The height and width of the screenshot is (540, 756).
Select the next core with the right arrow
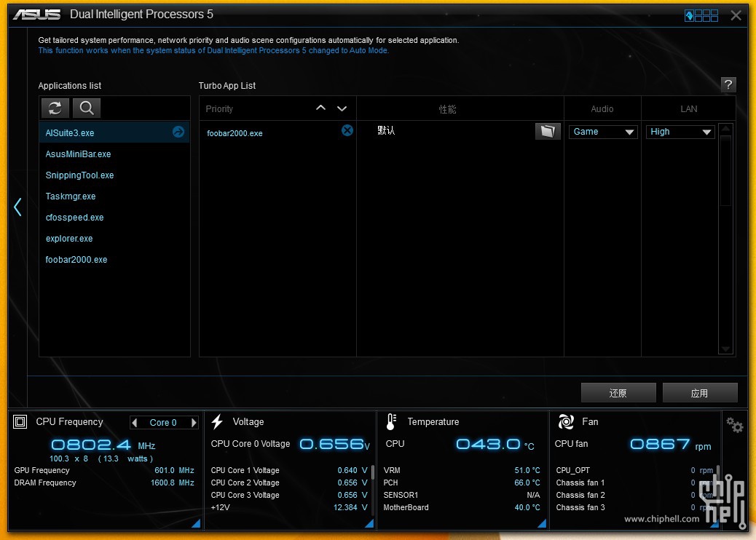tap(194, 423)
